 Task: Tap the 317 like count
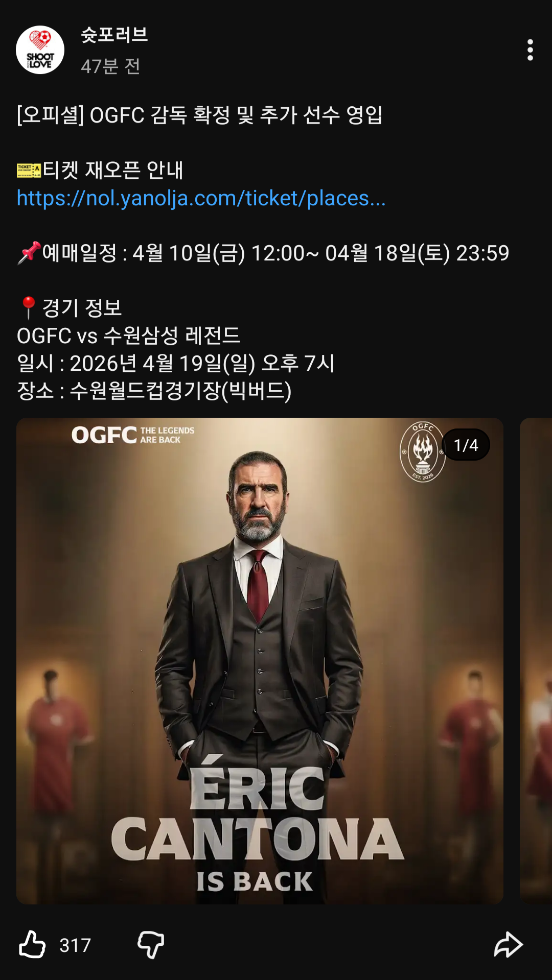75,945
